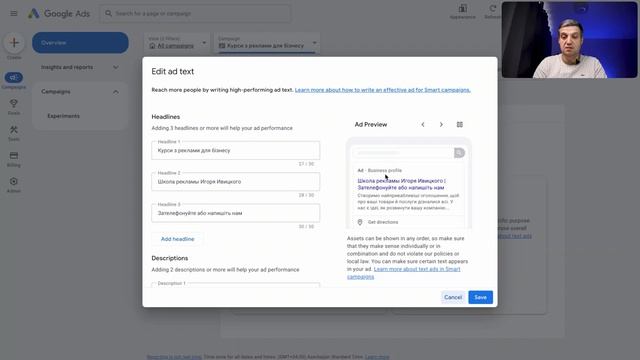The height and width of the screenshot is (360, 640).
Task: Click the Learn more link in footer
Action: point(377,357)
